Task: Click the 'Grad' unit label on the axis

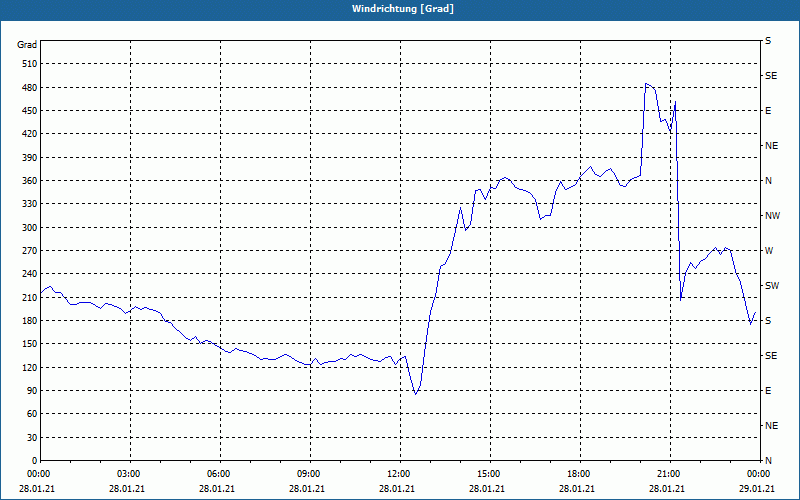Action: (27, 45)
